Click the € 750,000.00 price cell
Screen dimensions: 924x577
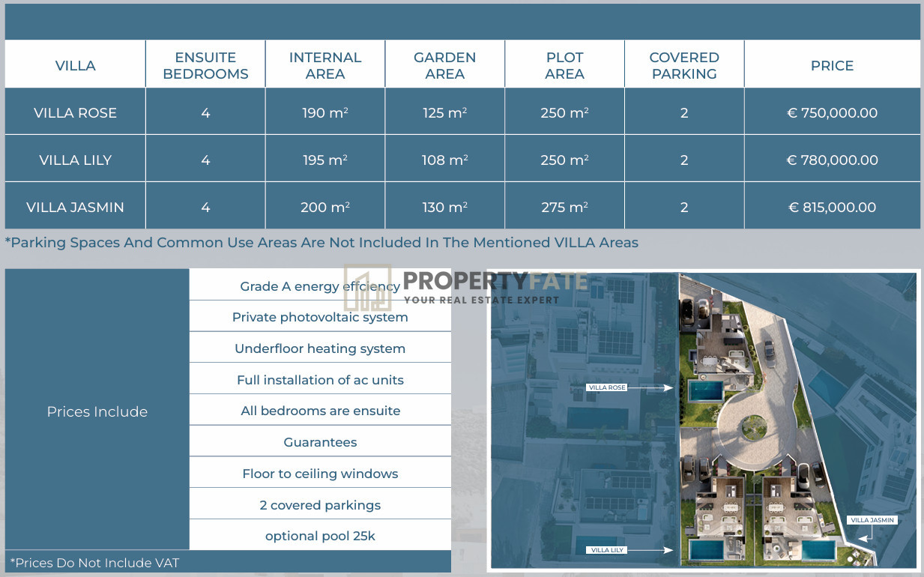pos(832,112)
